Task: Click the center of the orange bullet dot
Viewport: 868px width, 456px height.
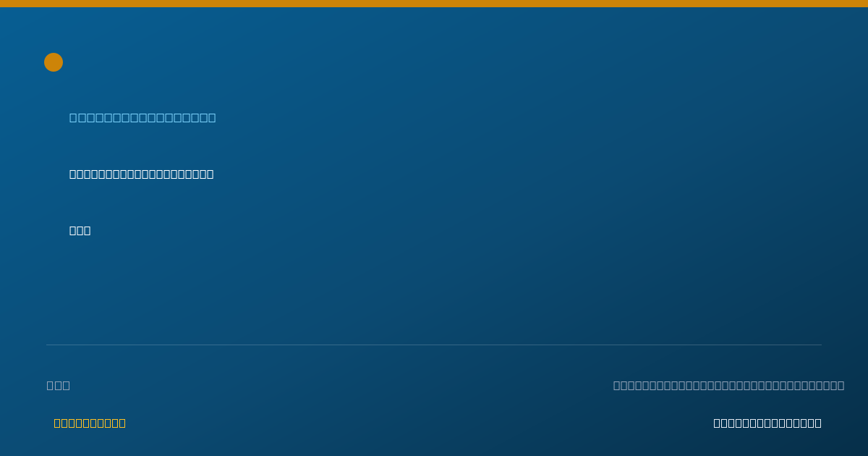Action: [x=54, y=62]
